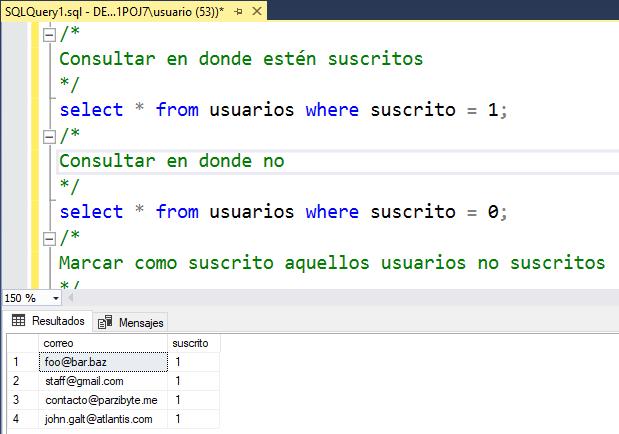Viewport: 619px width, 434px height.
Task: Click the Resultados grid icon
Action: pos(18,320)
